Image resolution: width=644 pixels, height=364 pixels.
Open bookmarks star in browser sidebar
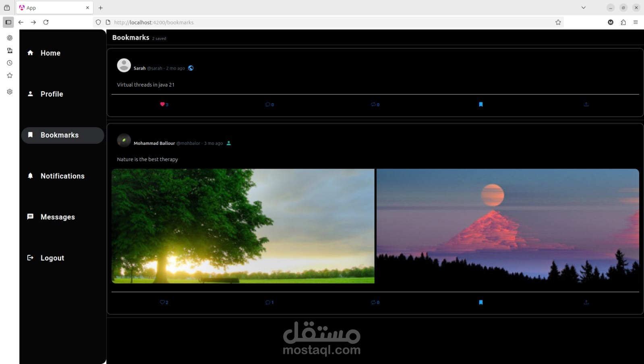pyautogui.click(x=10, y=75)
